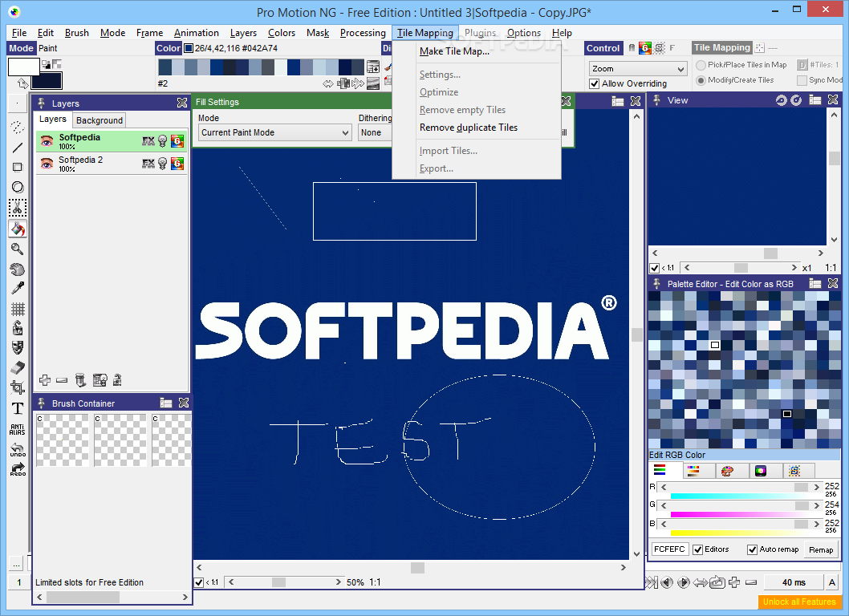Toggle the Anti Alias tool

(x=18, y=429)
